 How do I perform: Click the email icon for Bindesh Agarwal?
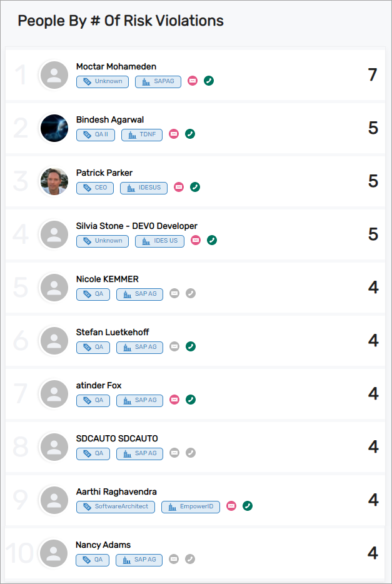pyautogui.click(x=174, y=134)
